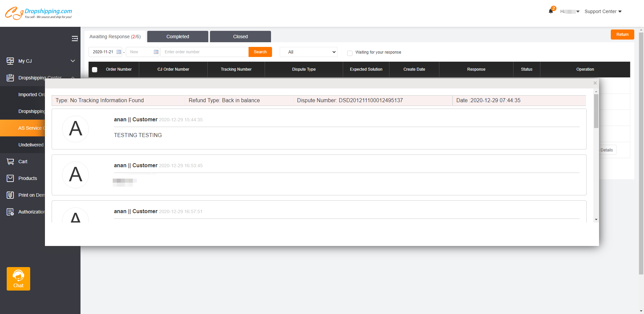Collapse the sidebar with the hamburger icon
644x314 pixels.
[74, 39]
